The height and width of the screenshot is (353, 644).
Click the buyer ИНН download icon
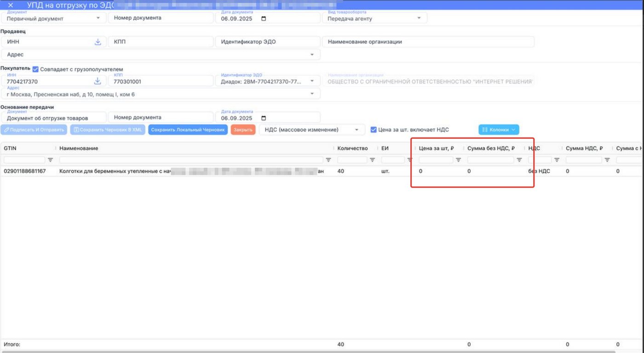[98, 81]
